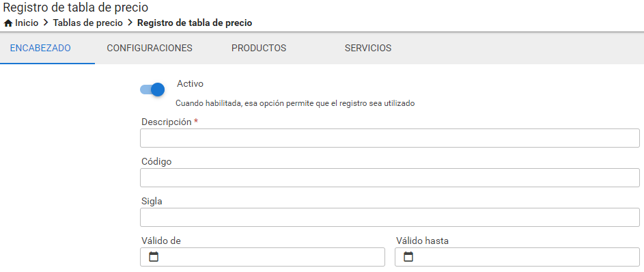Click the Válido hasta date field
Viewport: 644px width, 272px height.
[x=517, y=257]
